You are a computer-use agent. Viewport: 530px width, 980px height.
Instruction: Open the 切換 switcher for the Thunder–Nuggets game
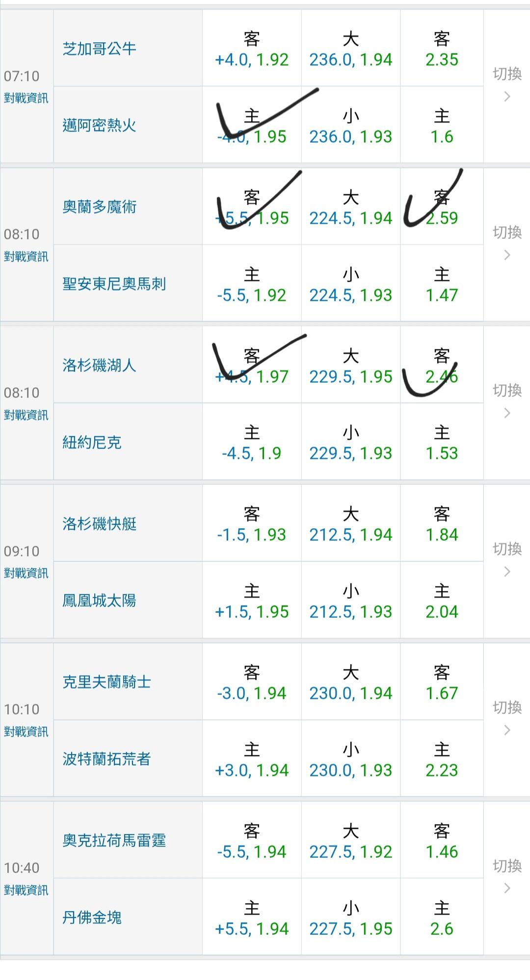click(x=507, y=877)
